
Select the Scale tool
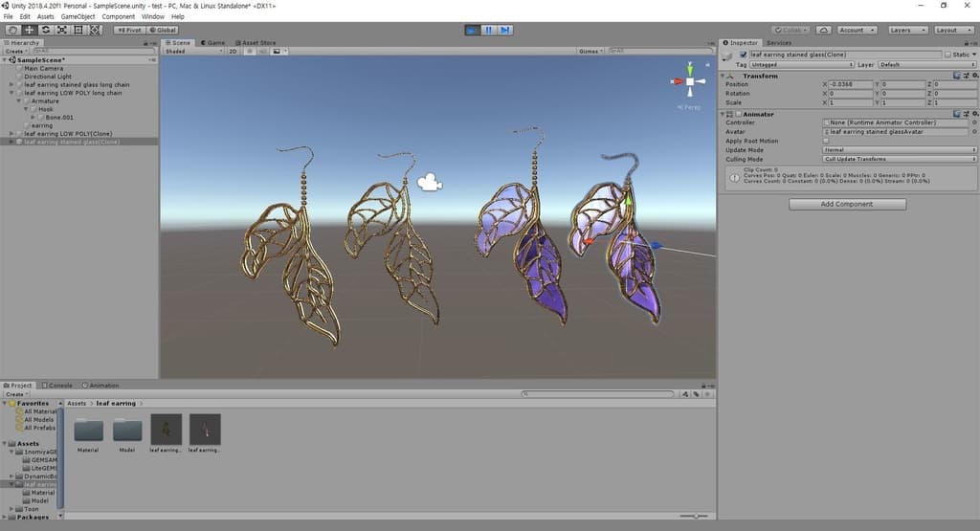[x=61, y=30]
